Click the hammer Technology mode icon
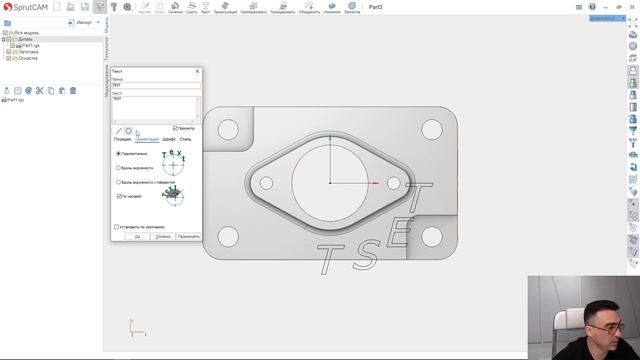 tap(114, 7)
